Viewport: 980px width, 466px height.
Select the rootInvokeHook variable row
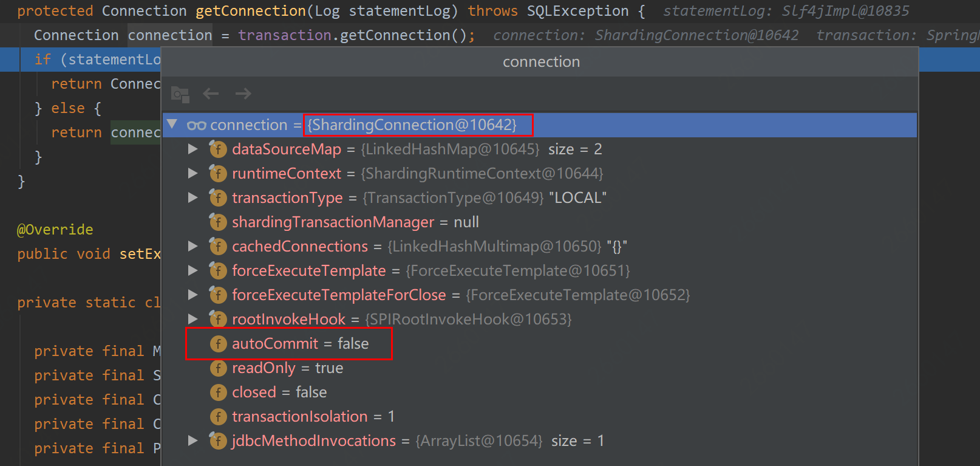pyautogui.click(x=288, y=320)
